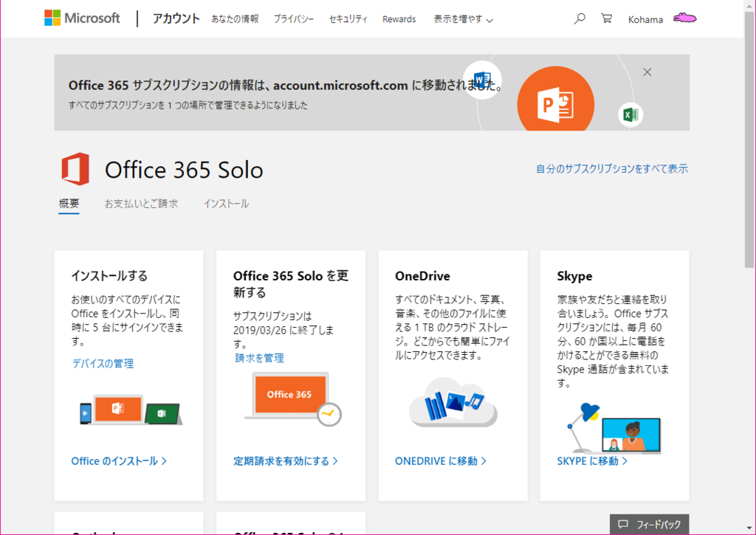756x535 pixels.
Task: Click 定期請求を有効にする link
Action: point(286,461)
